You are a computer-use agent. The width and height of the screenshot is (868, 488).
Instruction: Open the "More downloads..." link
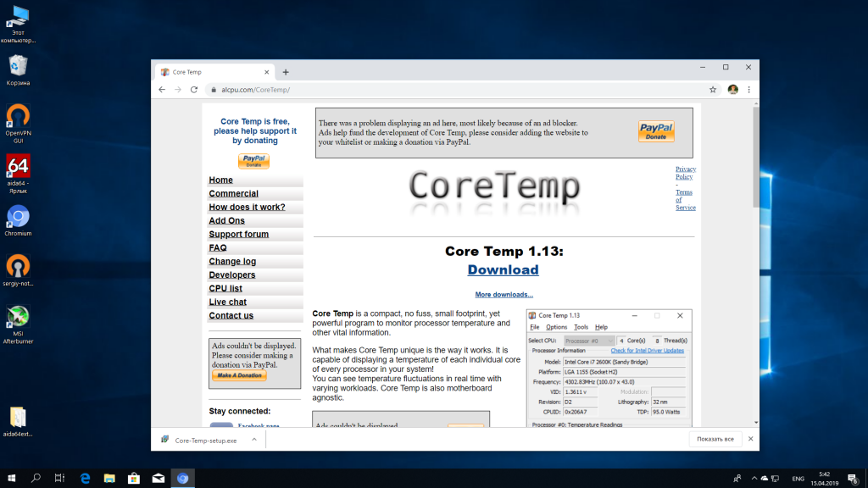504,295
